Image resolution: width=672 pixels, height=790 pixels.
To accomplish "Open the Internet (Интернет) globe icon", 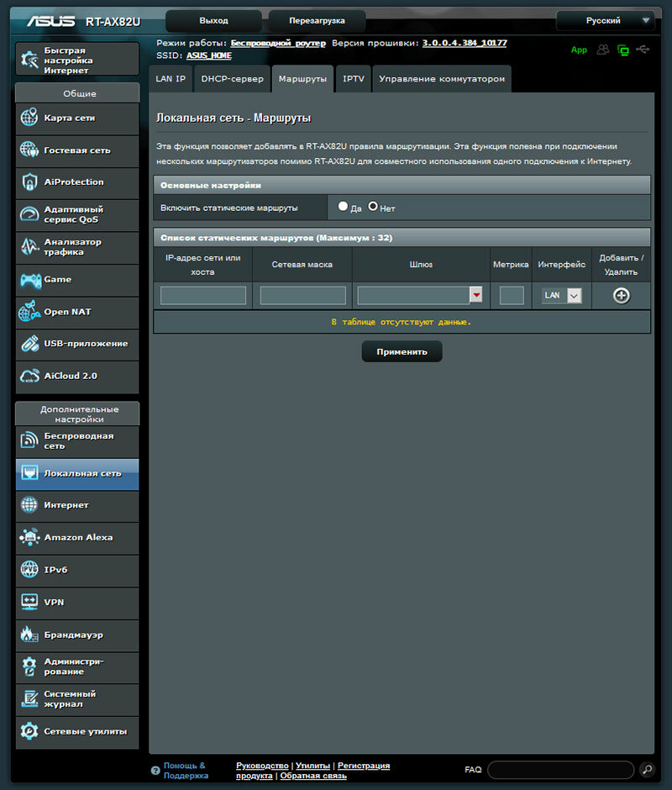I will [x=29, y=505].
